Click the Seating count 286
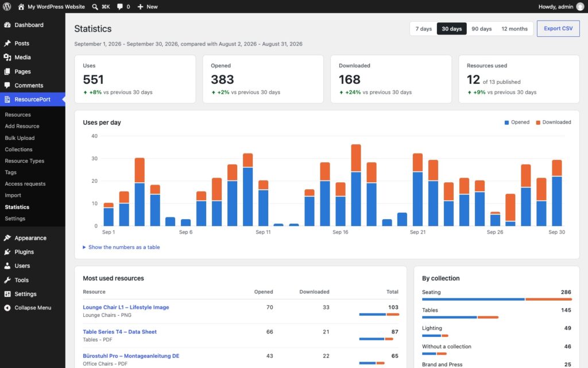Screen dimensions: 588x368 pyautogui.click(x=566, y=292)
